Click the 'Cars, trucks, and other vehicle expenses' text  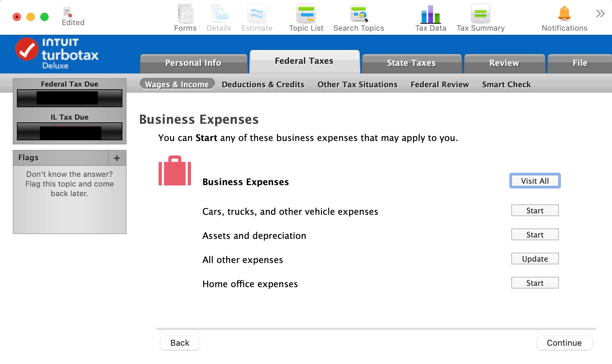(290, 212)
